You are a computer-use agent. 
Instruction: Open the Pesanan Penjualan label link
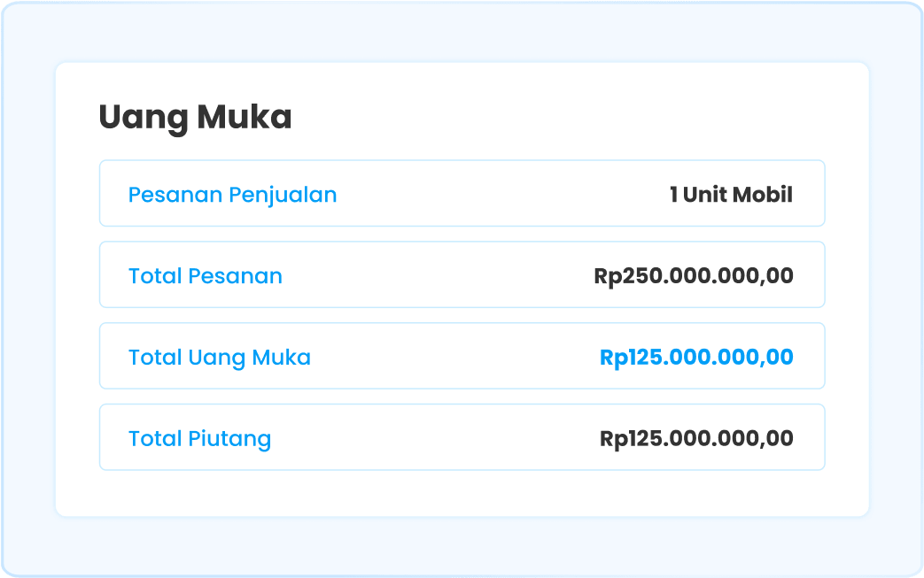coord(232,195)
